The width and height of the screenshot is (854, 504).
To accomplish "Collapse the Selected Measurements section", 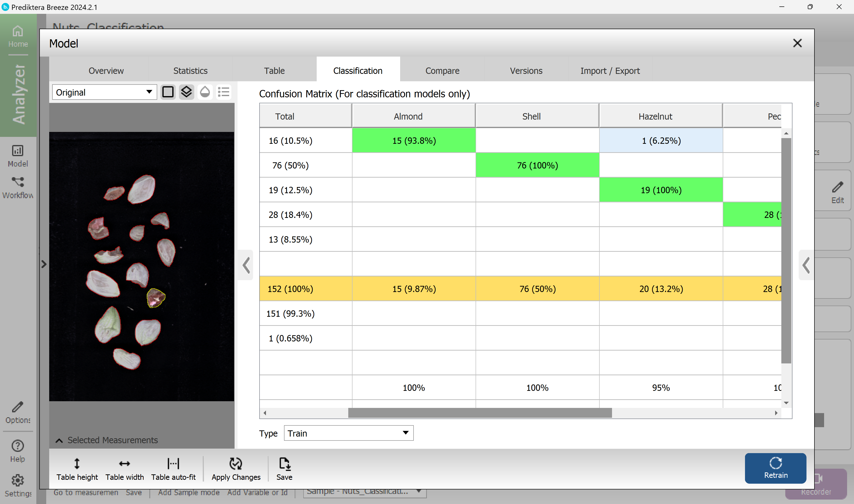I will pyautogui.click(x=59, y=440).
